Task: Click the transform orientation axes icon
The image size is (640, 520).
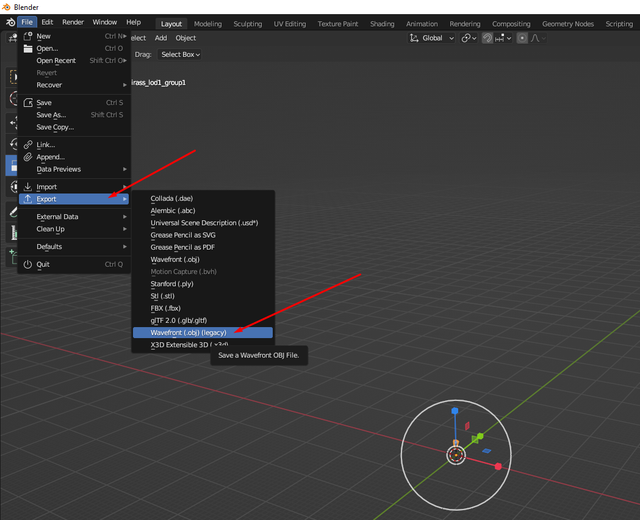Action: 414,38
